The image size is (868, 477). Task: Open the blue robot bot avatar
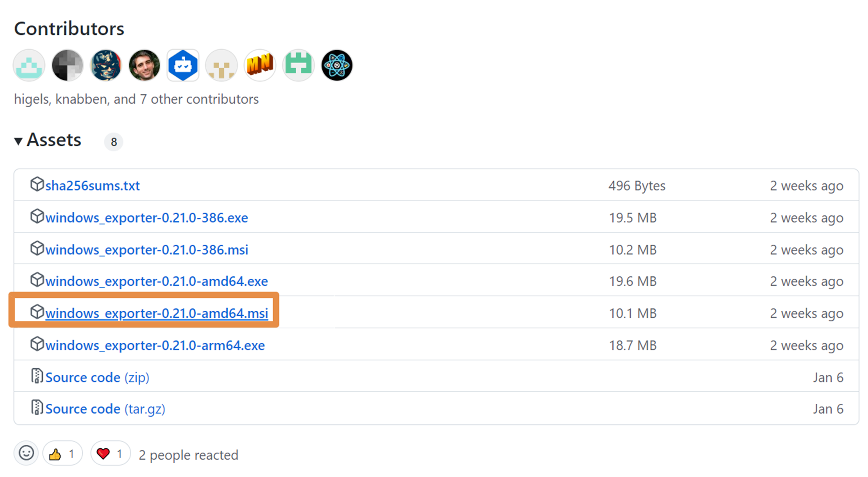click(183, 65)
